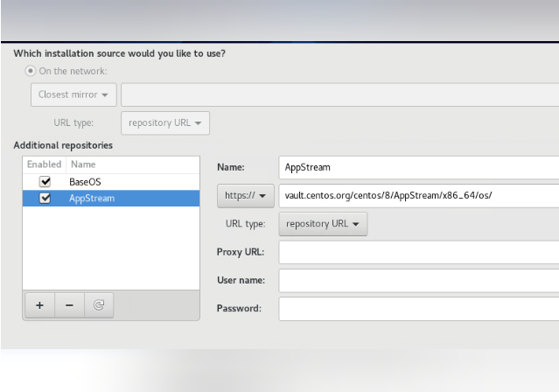Remove the selected repository with the minus button

click(69, 305)
